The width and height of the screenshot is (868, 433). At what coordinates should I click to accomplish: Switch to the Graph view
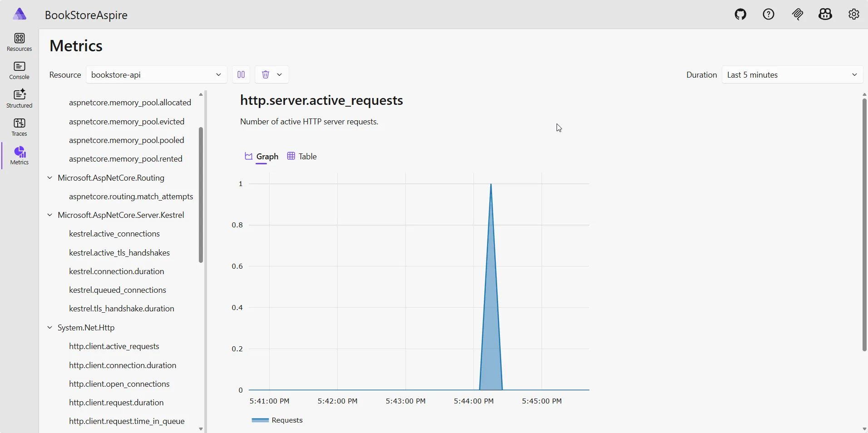tap(261, 156)
